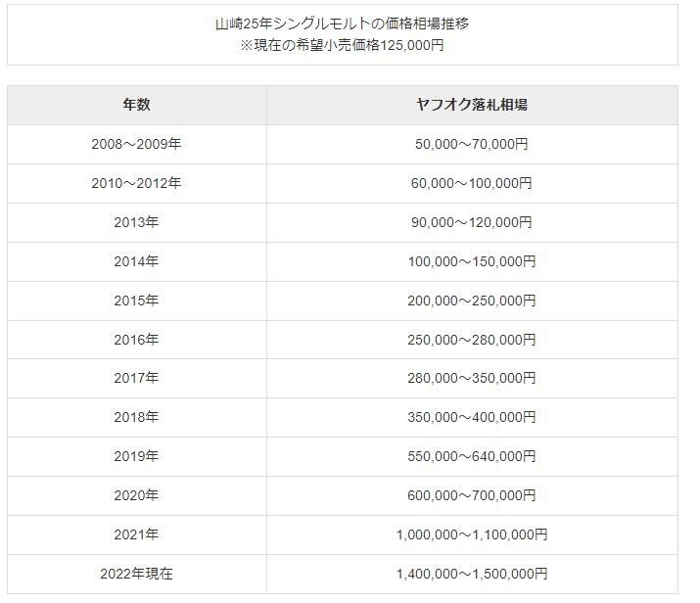Screen dimensions: 700x603
Task: Click the ヤフオク落札相場 column header
Action: [471, 105]
